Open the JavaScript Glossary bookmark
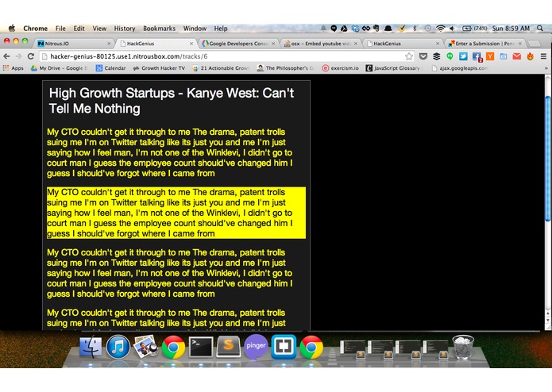 click(393, 68)
